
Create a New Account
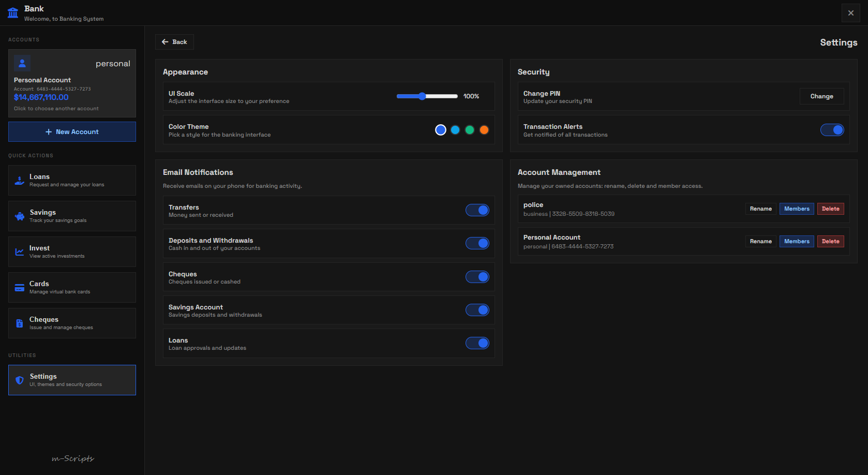72,132
